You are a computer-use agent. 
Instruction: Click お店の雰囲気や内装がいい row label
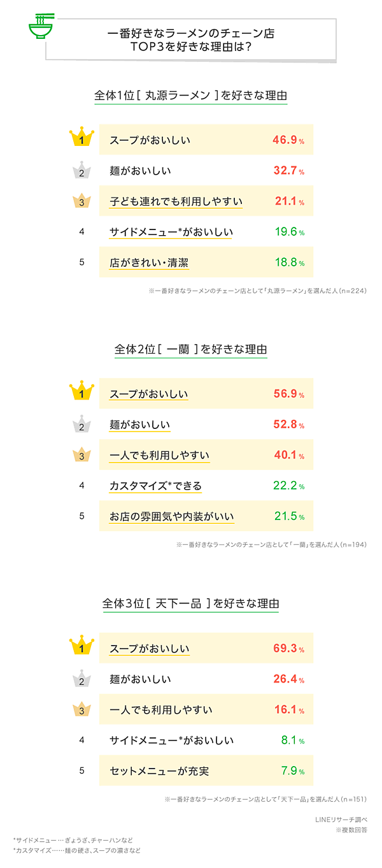(172, 516)
